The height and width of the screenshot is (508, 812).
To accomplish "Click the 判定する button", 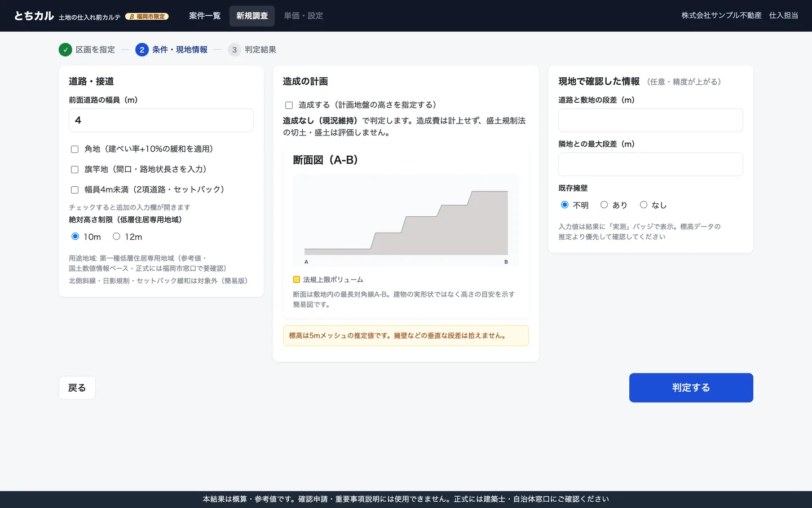I will 691,388.
